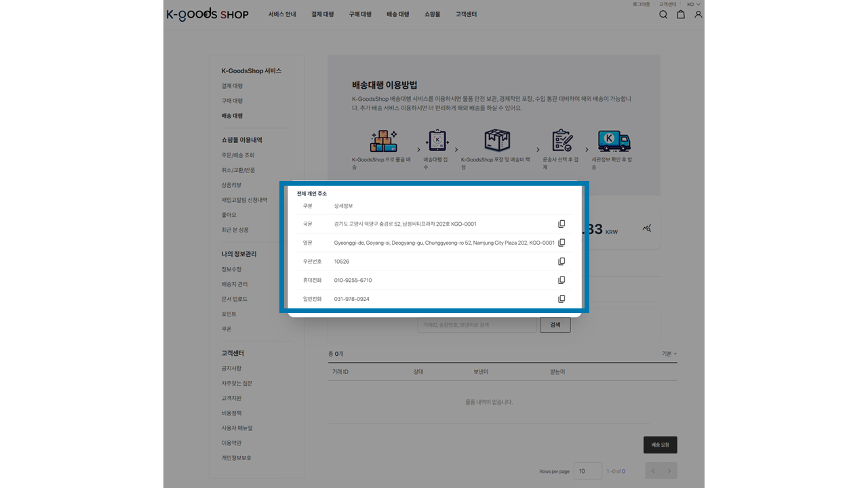Open the user account icon
The image size is (868, 488).
coord(698,14)
